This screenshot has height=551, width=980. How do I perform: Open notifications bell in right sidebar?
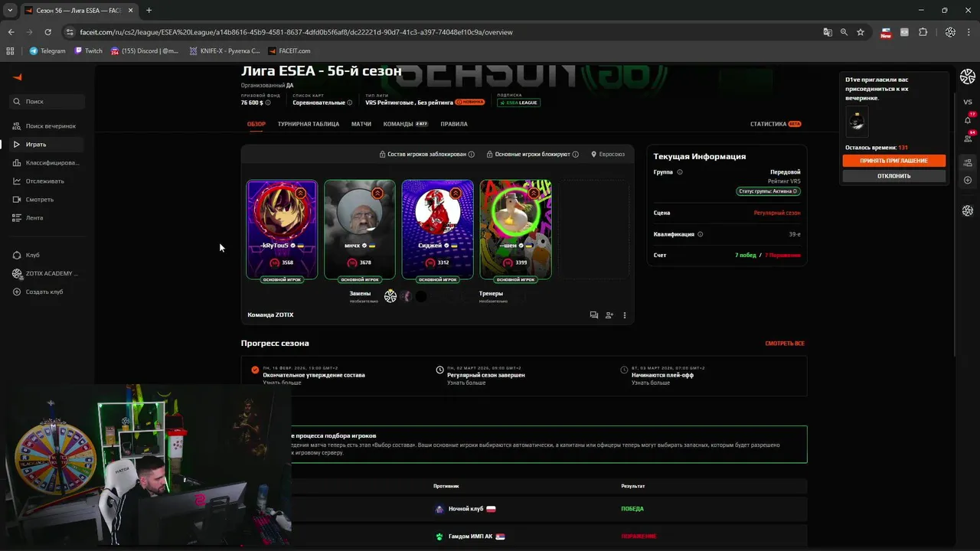[968, 119]
